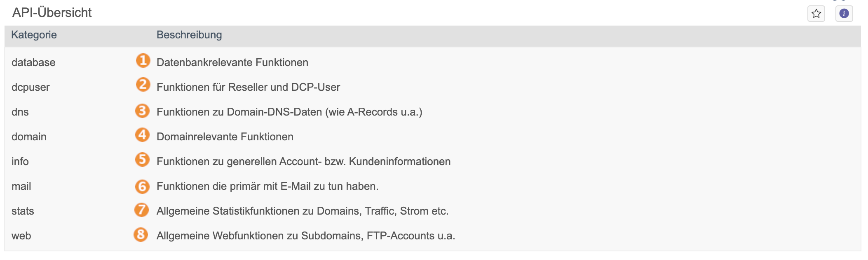The width and height of the screenshot is (868, 260).
Task: Select the info category entry
Action: [x=20, y=161]
